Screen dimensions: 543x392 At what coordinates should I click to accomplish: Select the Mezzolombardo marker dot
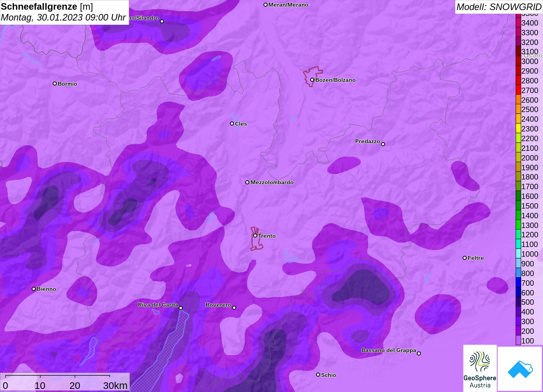(x=247, y=182)
